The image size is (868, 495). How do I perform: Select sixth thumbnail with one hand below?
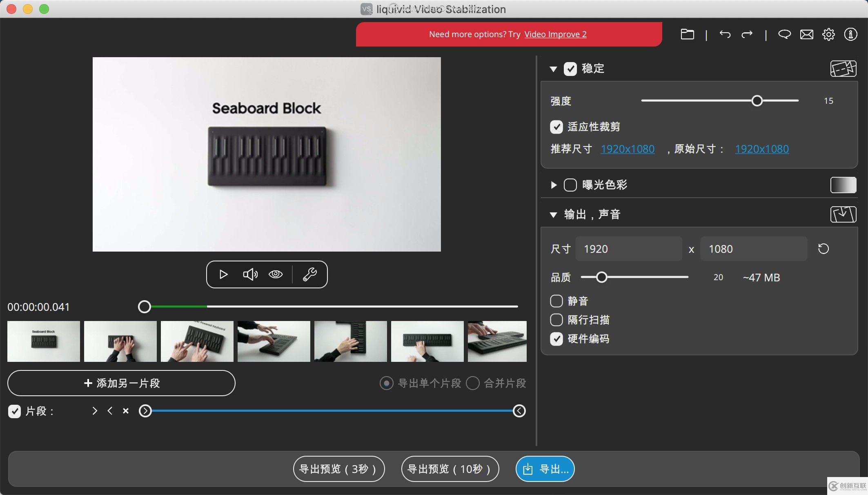[x=427, y=341]
